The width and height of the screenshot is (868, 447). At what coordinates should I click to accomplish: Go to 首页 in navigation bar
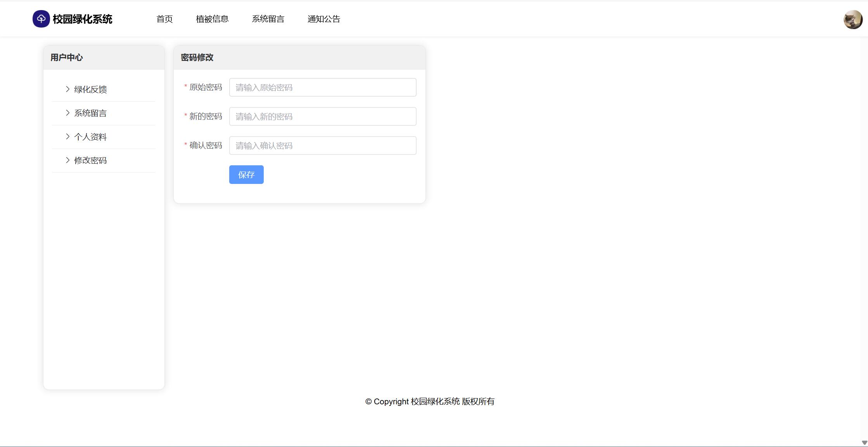164,19
